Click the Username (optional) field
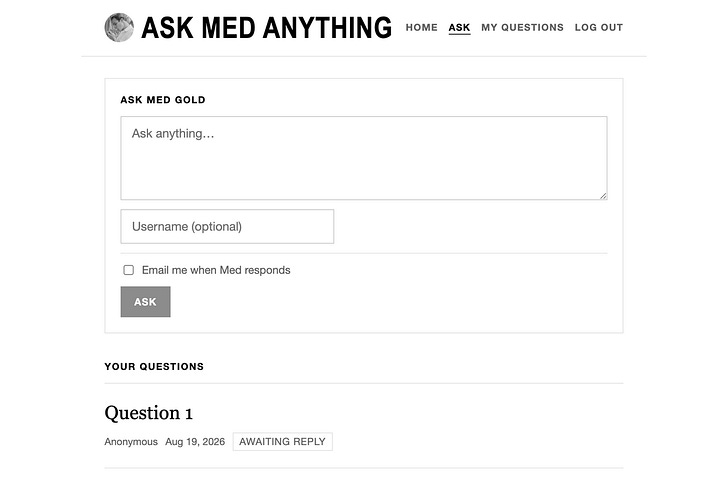 (227, 226)
